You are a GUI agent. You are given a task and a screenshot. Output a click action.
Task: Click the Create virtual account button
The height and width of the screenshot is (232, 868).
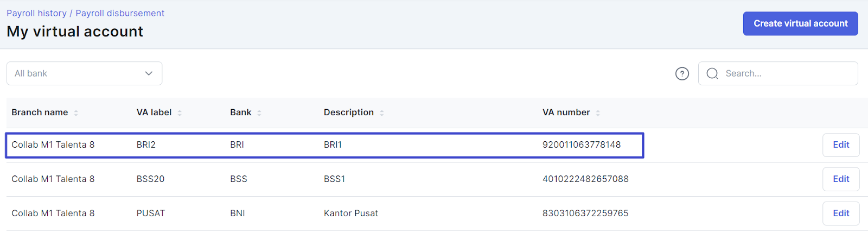click(x=800, y=23)
